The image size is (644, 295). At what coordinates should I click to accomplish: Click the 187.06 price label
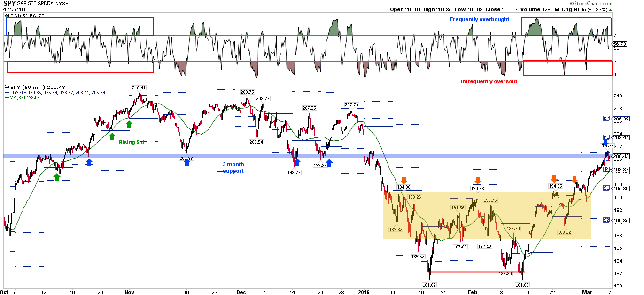click(x=460, y=246)
